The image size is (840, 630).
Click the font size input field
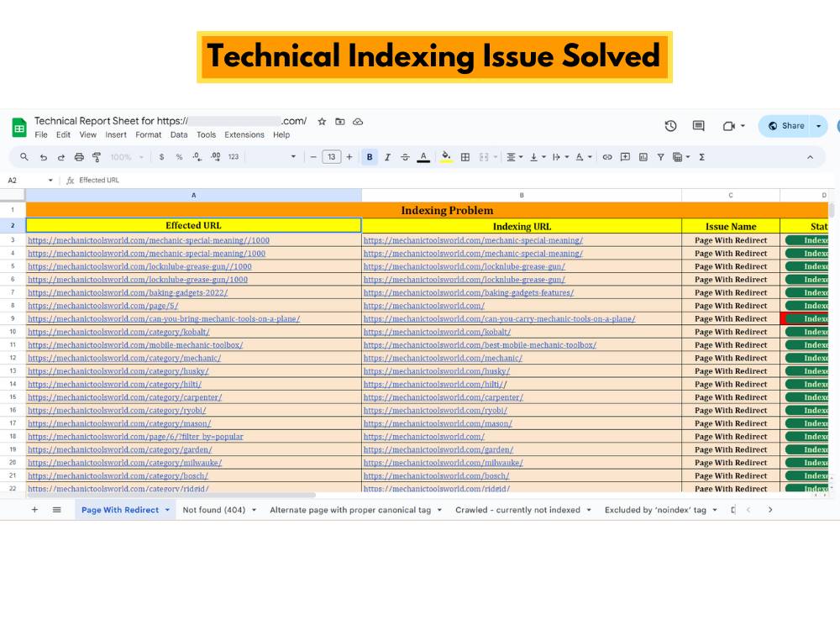332,157
